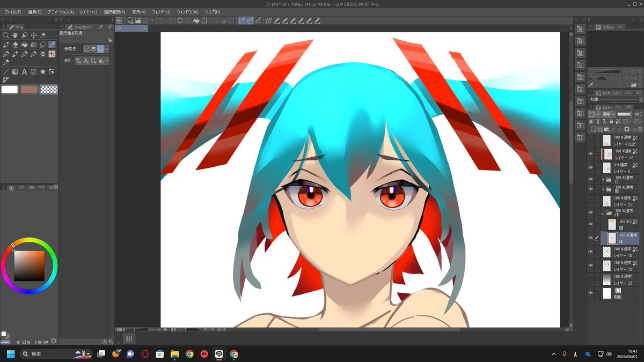Select the Text tool
Viewport: 644px width, 362px height.
point(24,72)
